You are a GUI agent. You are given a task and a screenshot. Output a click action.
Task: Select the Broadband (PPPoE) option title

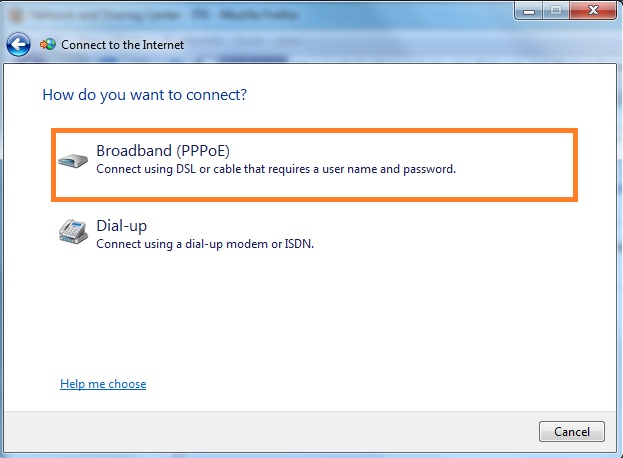pyautogui.click(x=163, y=151)
